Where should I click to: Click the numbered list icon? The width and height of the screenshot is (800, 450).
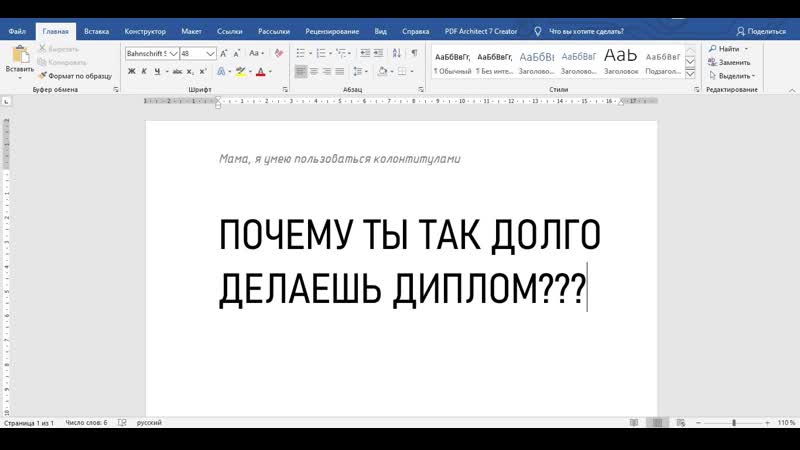click(x=321, y=53)
